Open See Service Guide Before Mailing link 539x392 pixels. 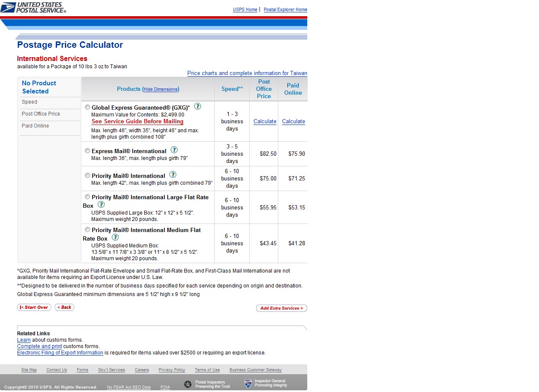pos(137,122)
